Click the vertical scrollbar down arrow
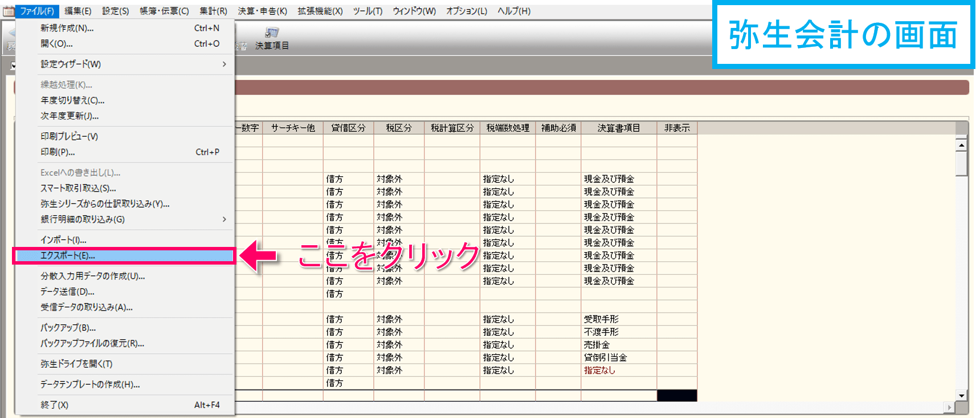Image resolution: width=980 pixels, height=418 pixels. [962, 395]
